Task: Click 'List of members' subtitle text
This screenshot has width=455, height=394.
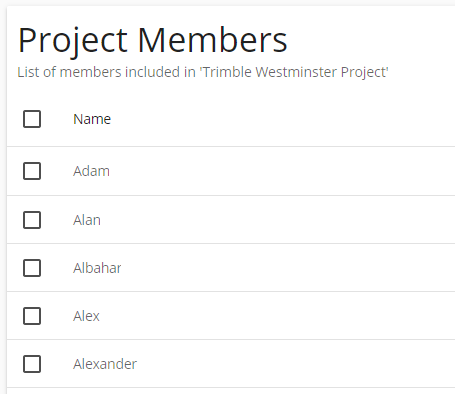Action: pos(69,72)
